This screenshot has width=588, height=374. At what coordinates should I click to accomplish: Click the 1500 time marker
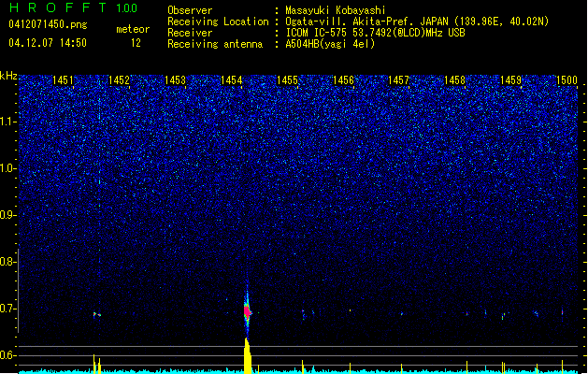pyautogui.click(x=566, y=80)
